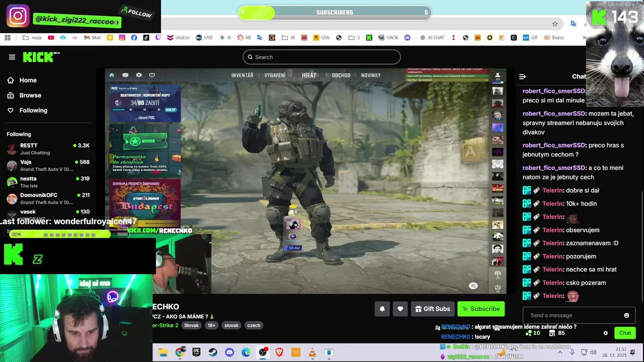Click the 18+ tag

coord(211,325)
